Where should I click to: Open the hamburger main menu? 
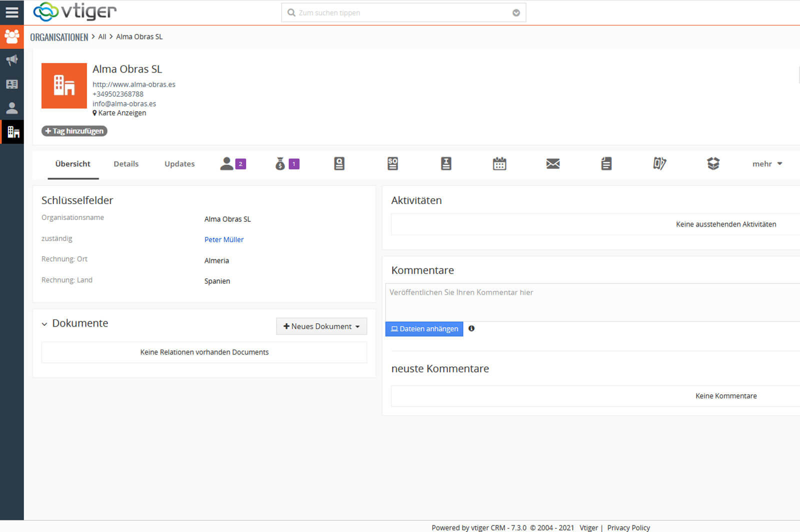[11, 12]
